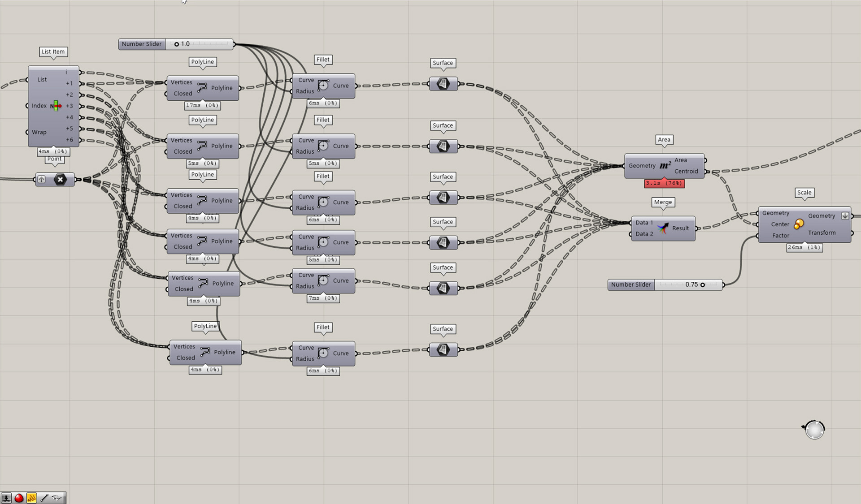Viewport: 861px width, 504px height.
Task: Click the List Item component icon
Action: pyautogui.click(x=56, y=106)
